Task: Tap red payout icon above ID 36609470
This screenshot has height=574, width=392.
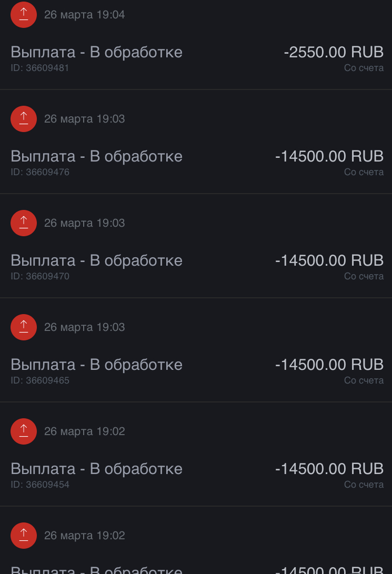Action: (x=24, y=223)
